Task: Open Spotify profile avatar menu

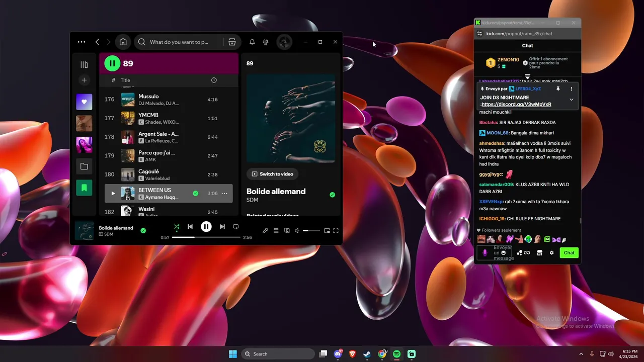Action: click(284, 42)
